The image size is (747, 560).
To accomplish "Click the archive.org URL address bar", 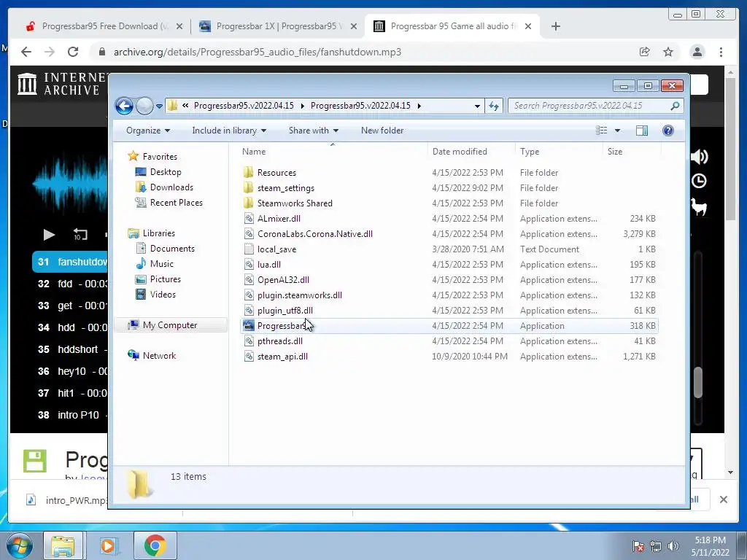I will click(x=258, y=52).
